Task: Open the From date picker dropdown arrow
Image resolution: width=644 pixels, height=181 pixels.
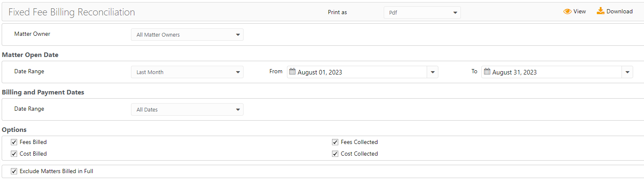Action: [x=433, y=72]
